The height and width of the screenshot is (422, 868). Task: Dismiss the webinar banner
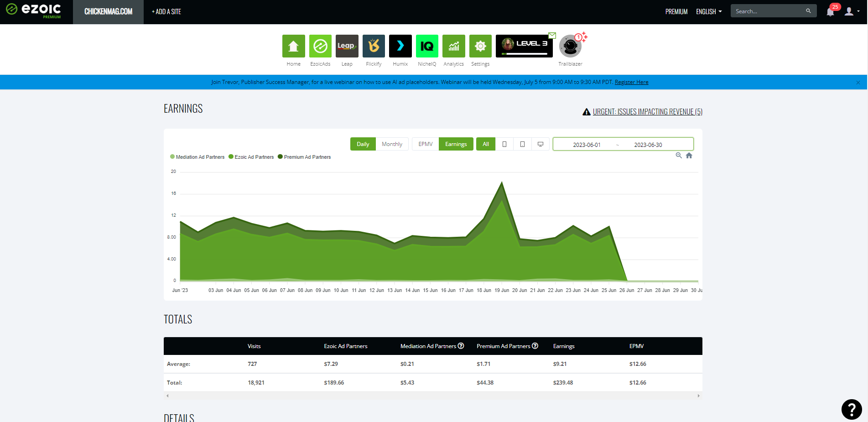pyautogui.click(x=858, y=83)
